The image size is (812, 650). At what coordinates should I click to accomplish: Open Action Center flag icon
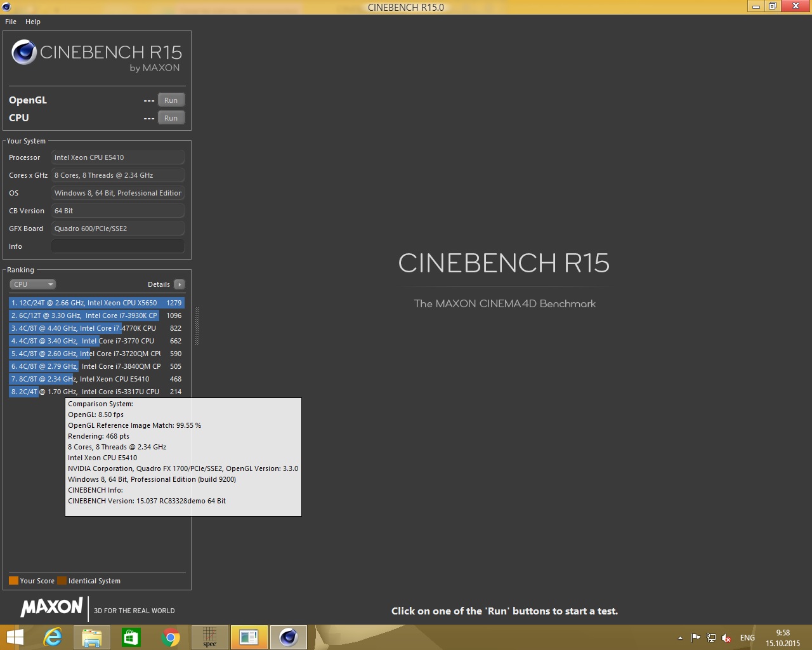click(696, 638)
